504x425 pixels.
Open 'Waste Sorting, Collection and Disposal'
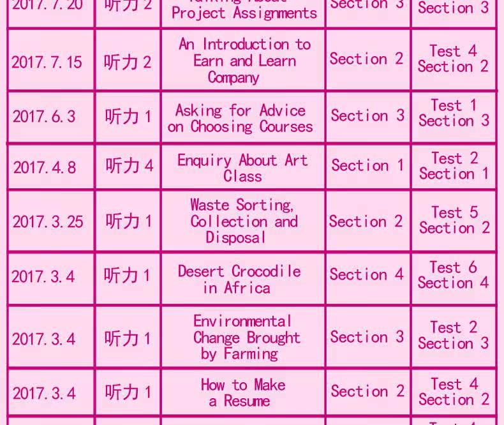(x=243, y=221)
